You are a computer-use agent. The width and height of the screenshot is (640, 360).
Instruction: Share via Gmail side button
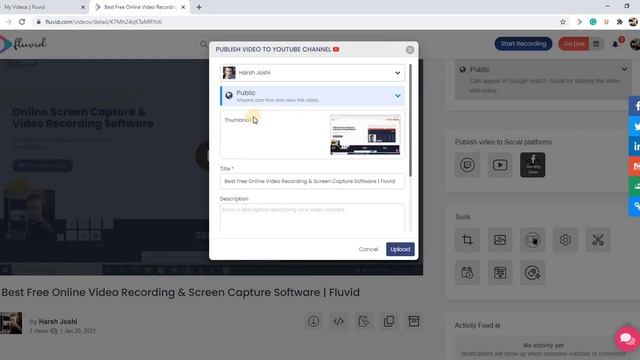[635, 166]
